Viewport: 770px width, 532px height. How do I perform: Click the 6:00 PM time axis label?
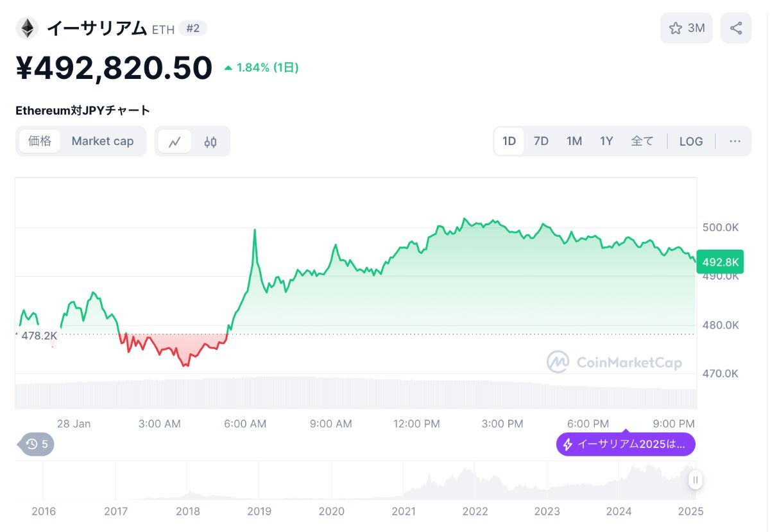[588, 424]
